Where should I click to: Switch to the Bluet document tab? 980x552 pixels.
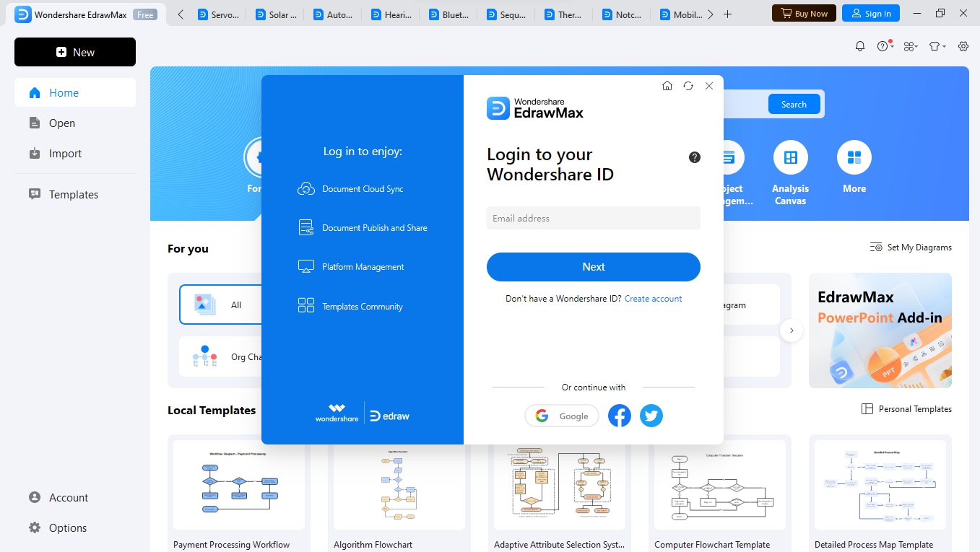[x=448, y=14]
